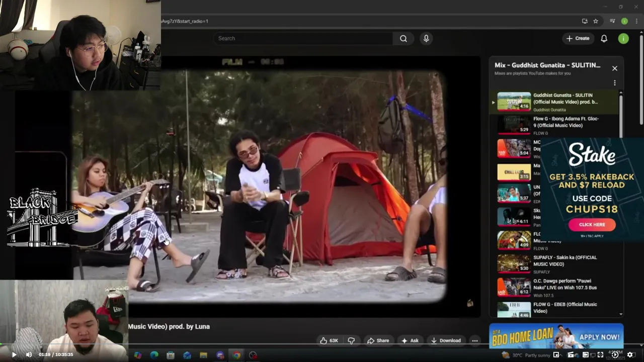Image resolution: width=644 pixels, height=362 pixels.
Task: Mute the outer video volume icon
Action: tap(29, 354)
